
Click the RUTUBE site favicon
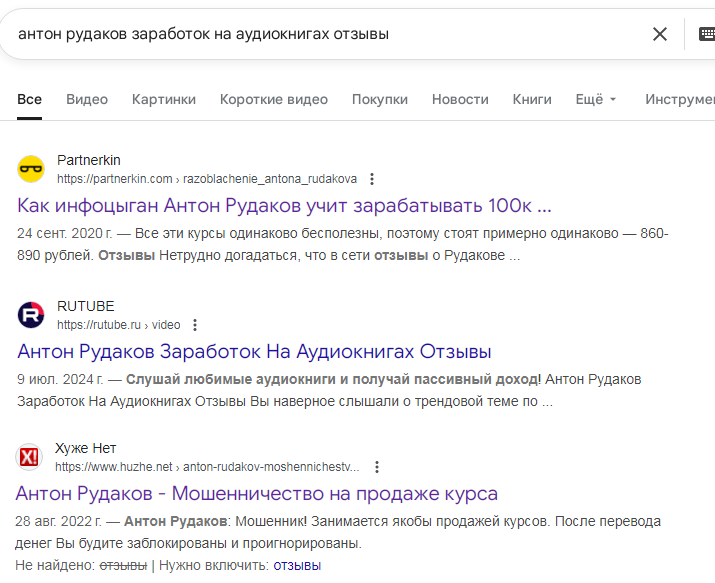pyautogui.click(x=31, y=315)
